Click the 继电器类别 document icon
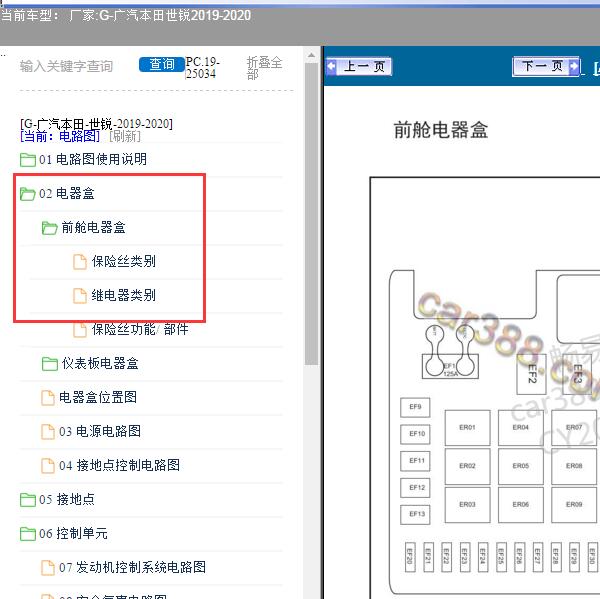 point(80,295)
